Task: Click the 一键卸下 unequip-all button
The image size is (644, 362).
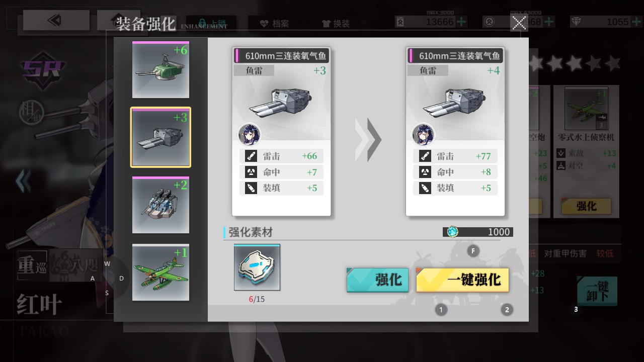Action: (x=597, y=291)
